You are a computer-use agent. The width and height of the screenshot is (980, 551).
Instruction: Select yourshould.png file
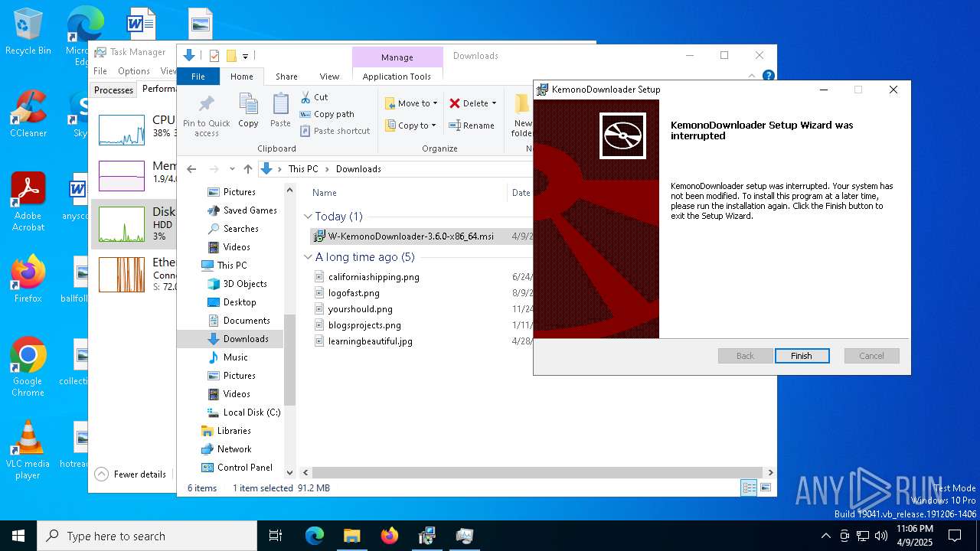360,309
